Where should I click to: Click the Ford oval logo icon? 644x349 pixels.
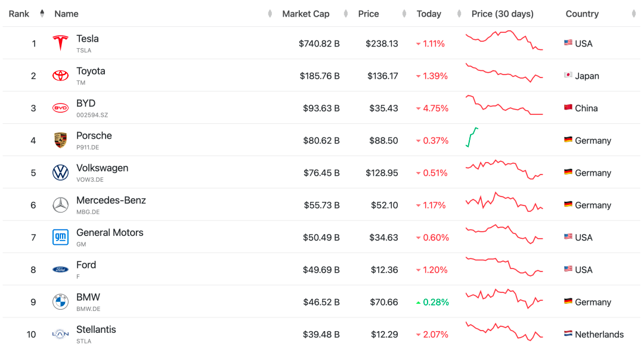[60, 270]
